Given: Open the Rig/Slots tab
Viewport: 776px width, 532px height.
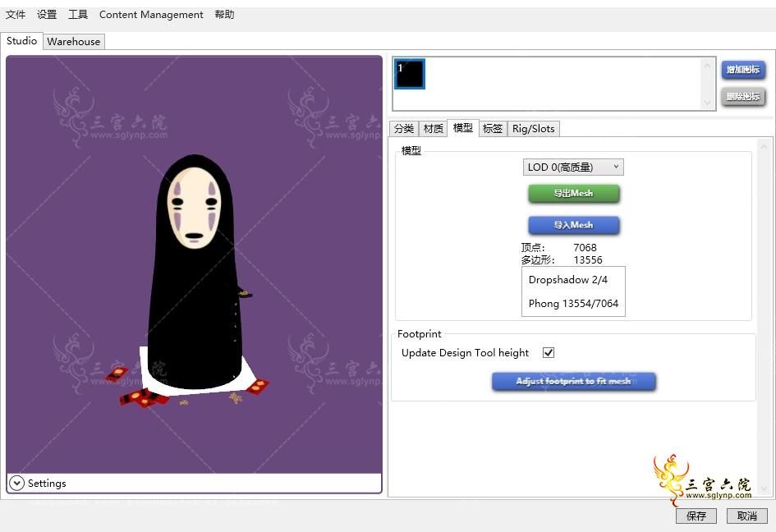Looking at the screenshot, I should point(534,129).
